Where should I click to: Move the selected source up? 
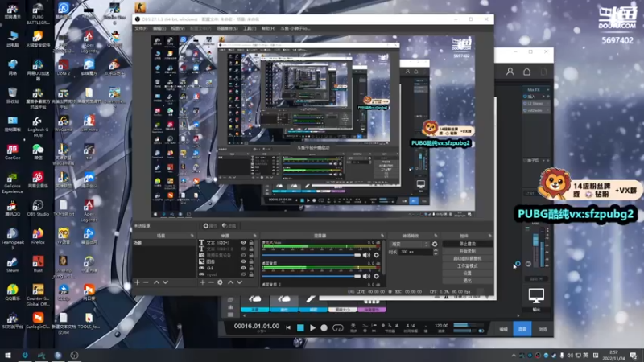pyautogui.click(x=230, y=282)
